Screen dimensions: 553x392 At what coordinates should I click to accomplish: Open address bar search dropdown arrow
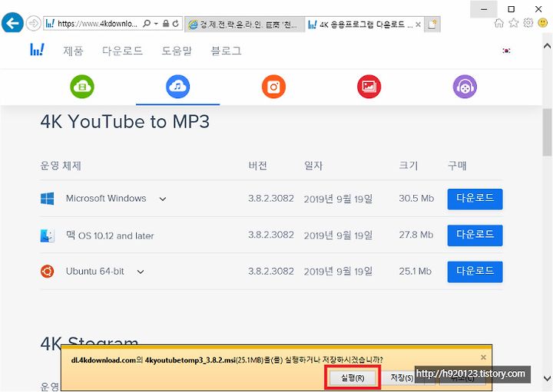coord(156,24)
